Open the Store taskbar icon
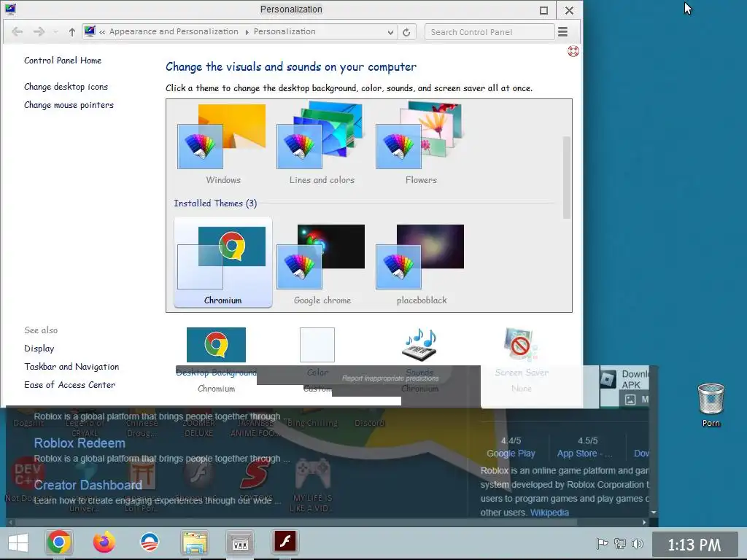The image size is (747, 560). pyautogui.click(x=239, y=542)
